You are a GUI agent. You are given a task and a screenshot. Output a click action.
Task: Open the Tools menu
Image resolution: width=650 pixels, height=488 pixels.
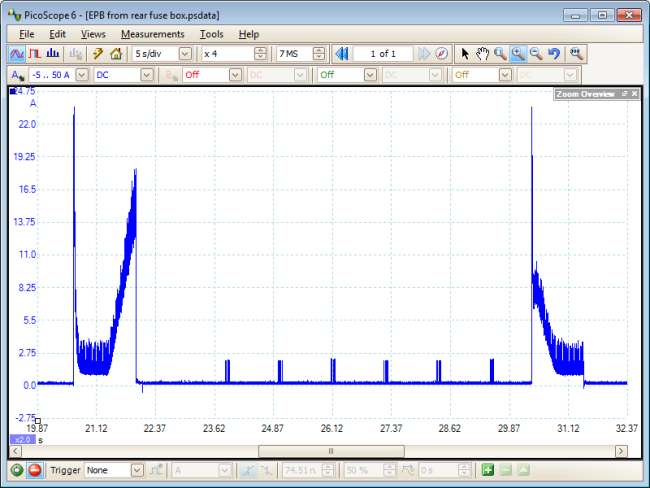point(211,34)
